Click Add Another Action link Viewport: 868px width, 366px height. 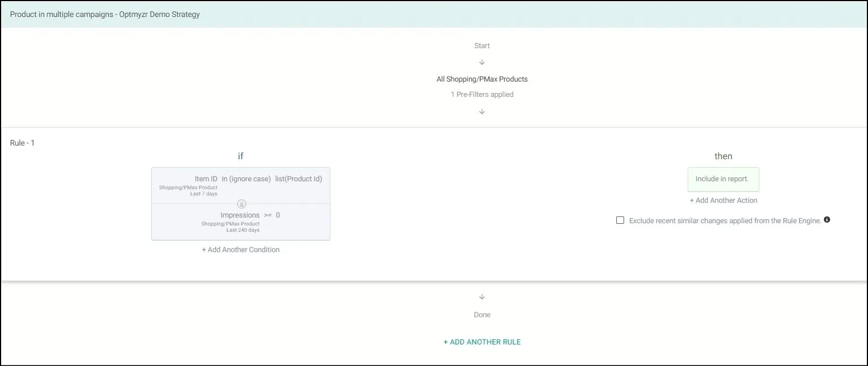pyautogui.click(x=723, y=200)
